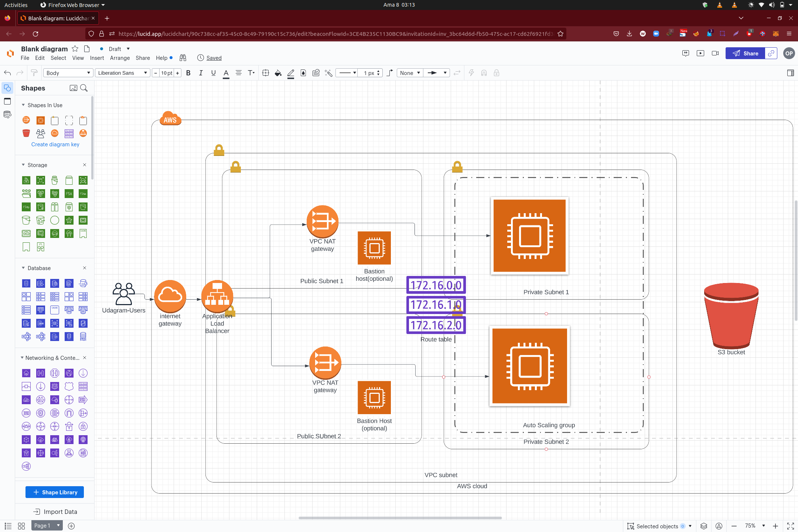Star the Blank diagram as favorite

click(x=75, y=49)
